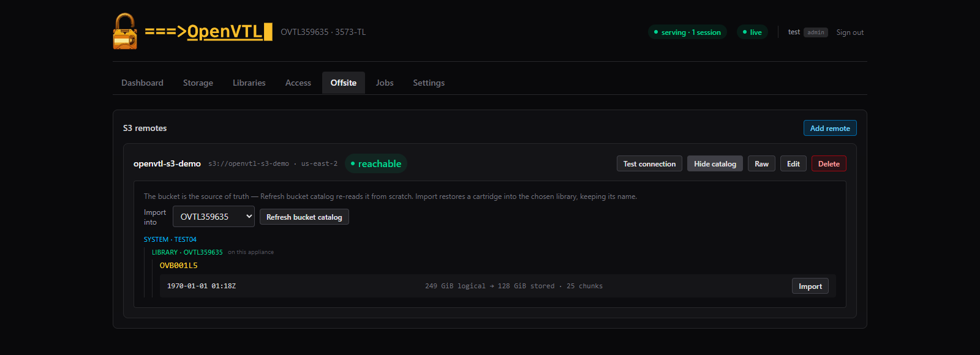Test connection for openvtl-s3-demo
This screenshot has width=980, height=355.
(649, 163)
